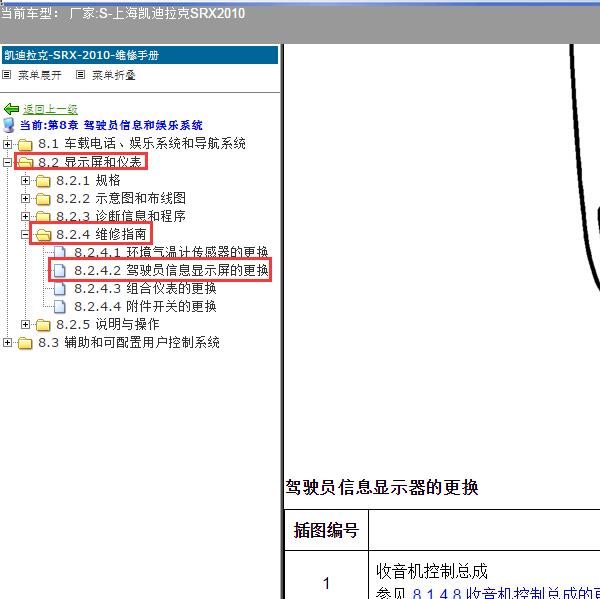The width and height of the screenshot is (600, 599).
Task: Click folder icon of 8.2.2 示意图和布线图
Action: (43, 198)
